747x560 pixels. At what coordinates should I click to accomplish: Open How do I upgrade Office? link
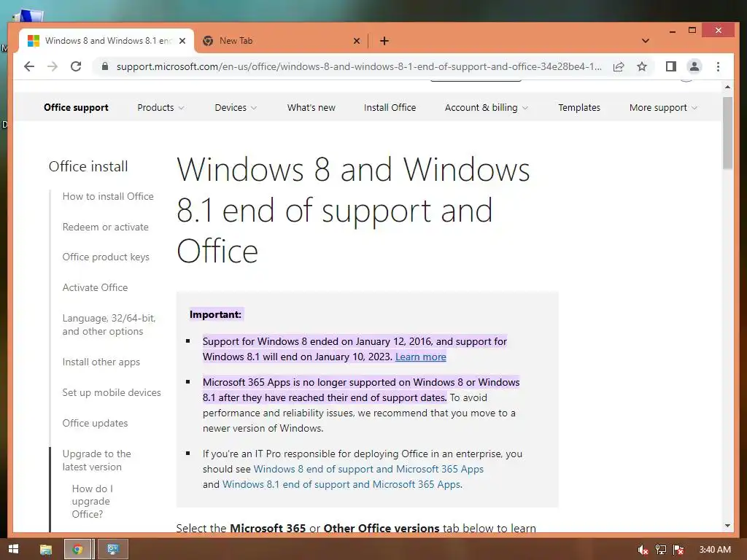(x=93, y=502)
